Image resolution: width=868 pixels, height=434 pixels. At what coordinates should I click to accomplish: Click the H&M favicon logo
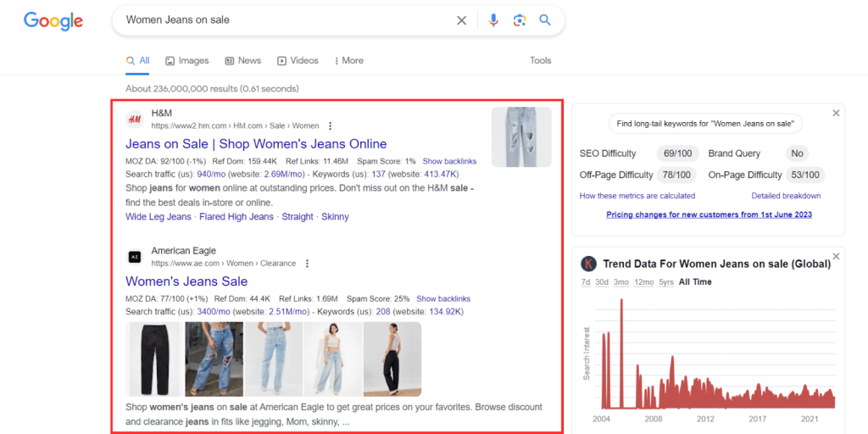click(x=135, y=119)
